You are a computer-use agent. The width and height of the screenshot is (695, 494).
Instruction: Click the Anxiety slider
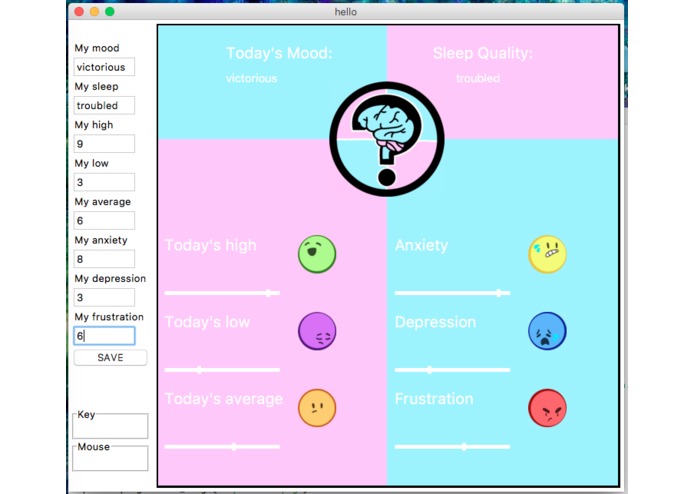click(x=453, y=293)
